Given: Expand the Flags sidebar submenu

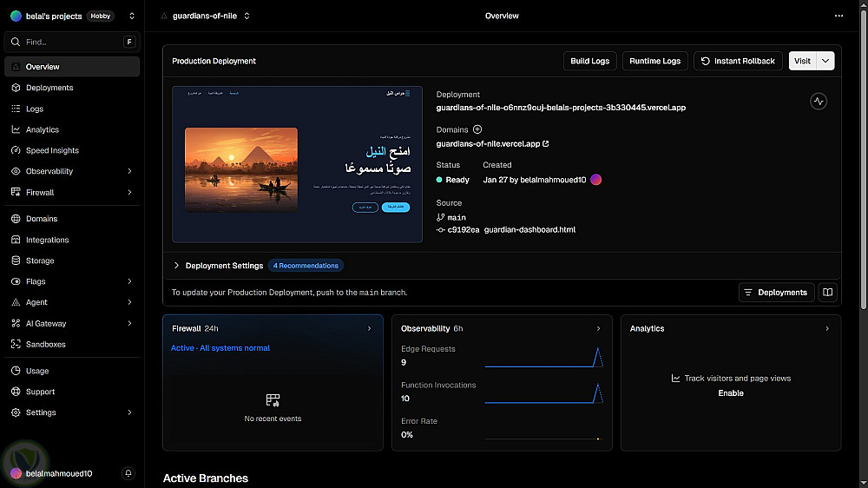Looking at the screenshot, I should tap(129, 281).
